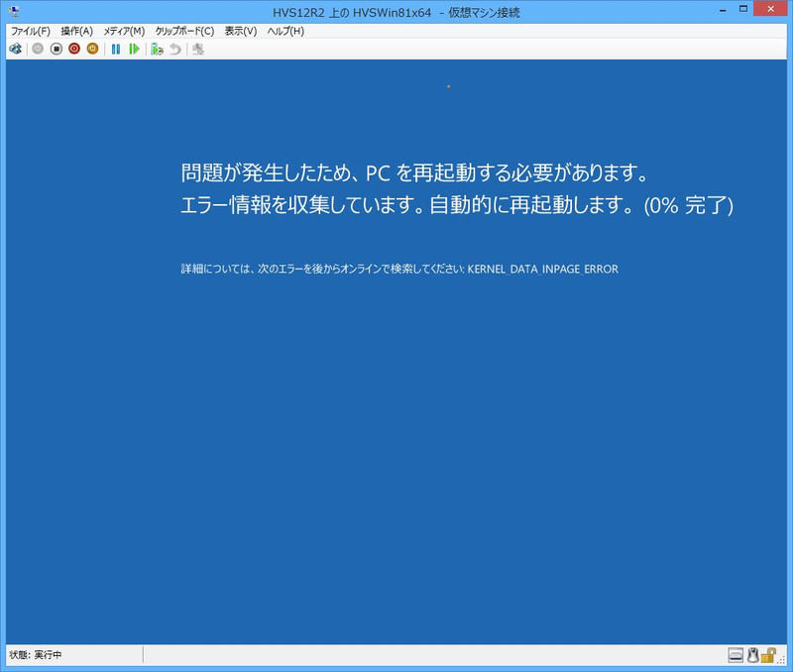Click the Revert (undo arrow) icon
Image resolution: width=793 pixels, height=672 pixels.
pos(175,49)
